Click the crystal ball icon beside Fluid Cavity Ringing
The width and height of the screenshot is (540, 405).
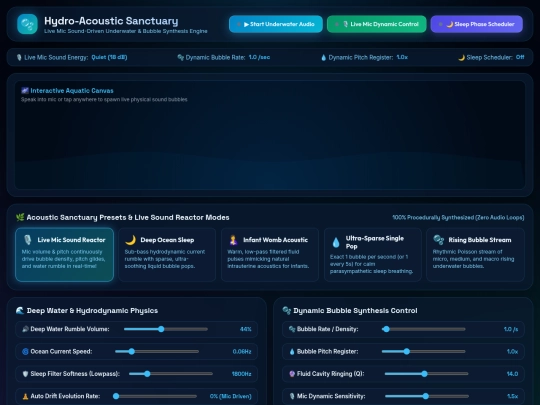(x=292, y=374)
